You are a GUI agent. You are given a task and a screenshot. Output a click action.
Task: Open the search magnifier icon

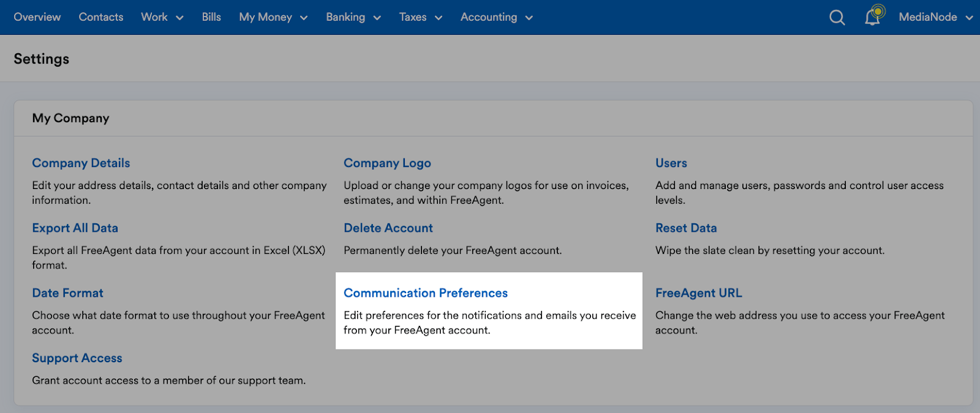tap(837, 18)
